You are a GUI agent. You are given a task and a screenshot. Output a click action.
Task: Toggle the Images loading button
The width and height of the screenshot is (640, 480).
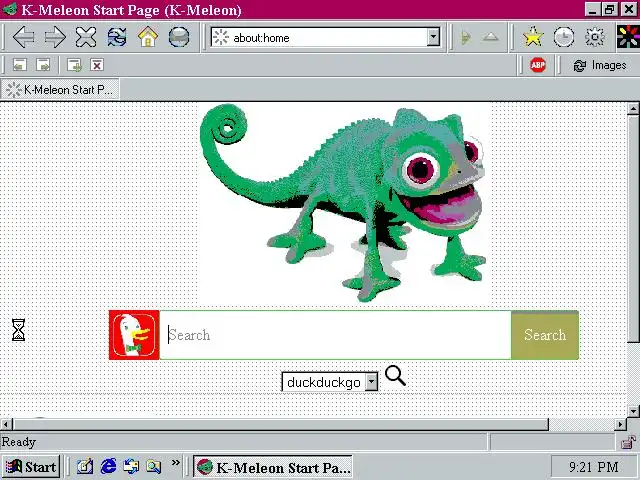pos(600,65)
